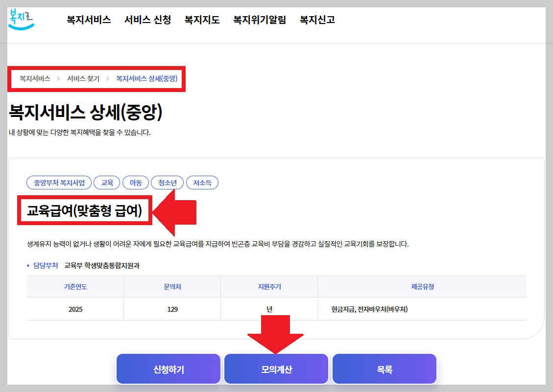
Task: Click 복지서비스 in the breadcrumb trail
Action: (33, 78)
